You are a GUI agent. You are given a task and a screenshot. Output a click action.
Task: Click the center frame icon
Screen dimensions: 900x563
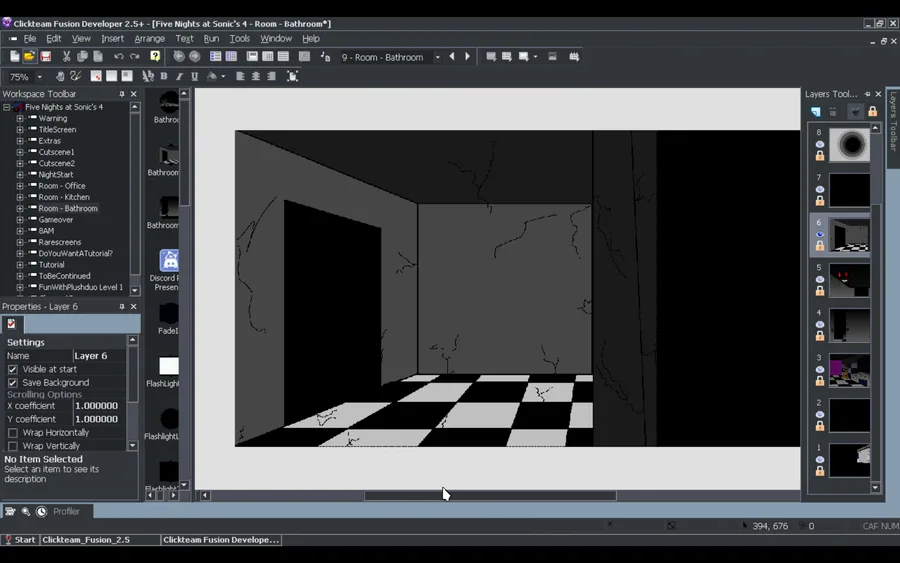click(293, 76)
